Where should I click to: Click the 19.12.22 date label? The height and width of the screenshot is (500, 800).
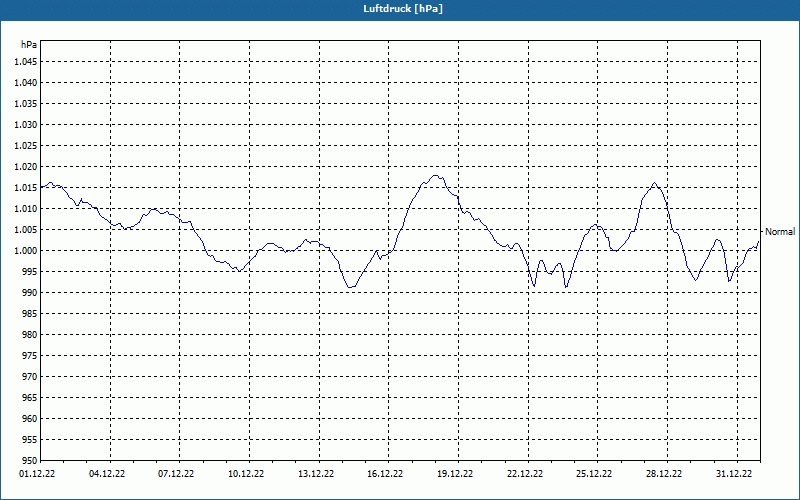(455, 473)
